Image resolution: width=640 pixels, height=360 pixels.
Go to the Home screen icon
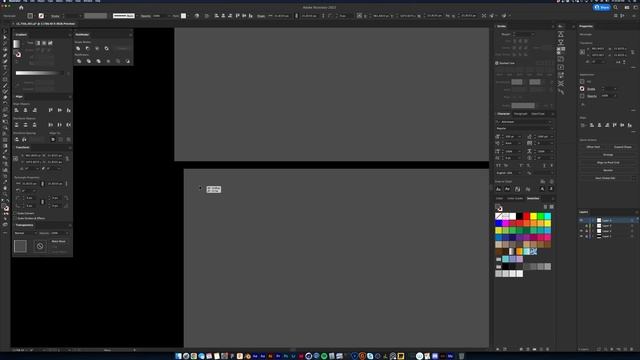(x=21, y=7)
